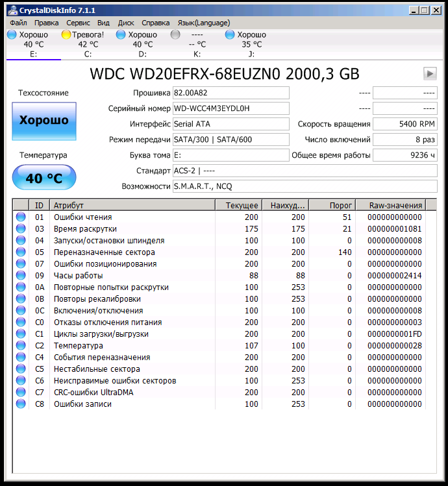
Task: Select disk E: status icon
Action: (x=12, y=34)
